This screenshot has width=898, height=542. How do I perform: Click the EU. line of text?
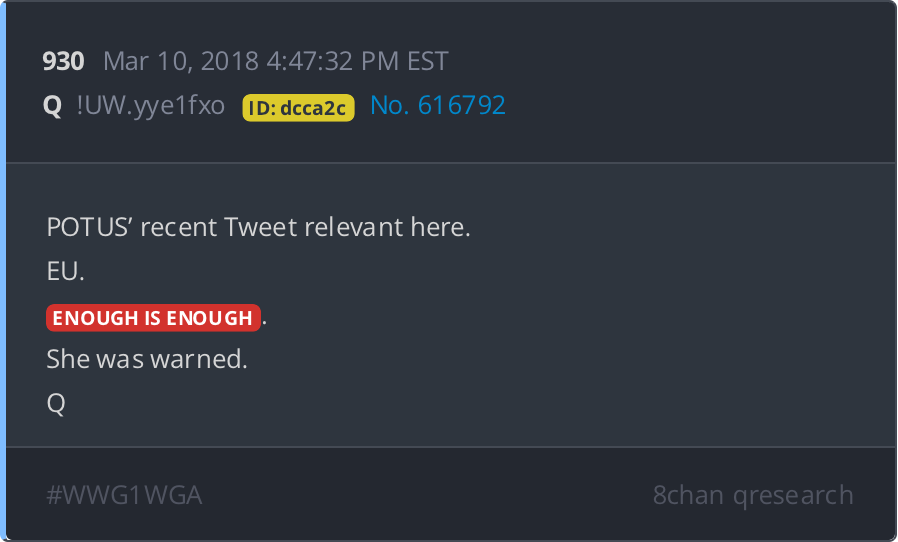coord(61,271)
